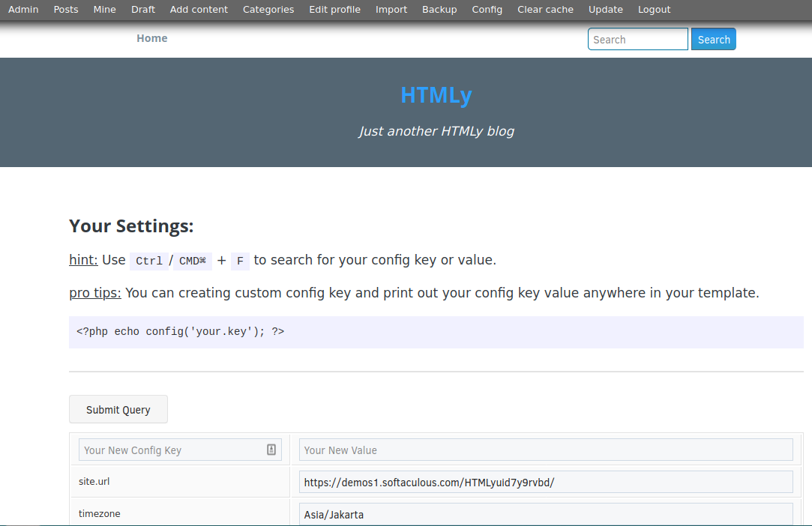Select Config in the admin toolbar
812x526 pixels.
pos(487,9)
